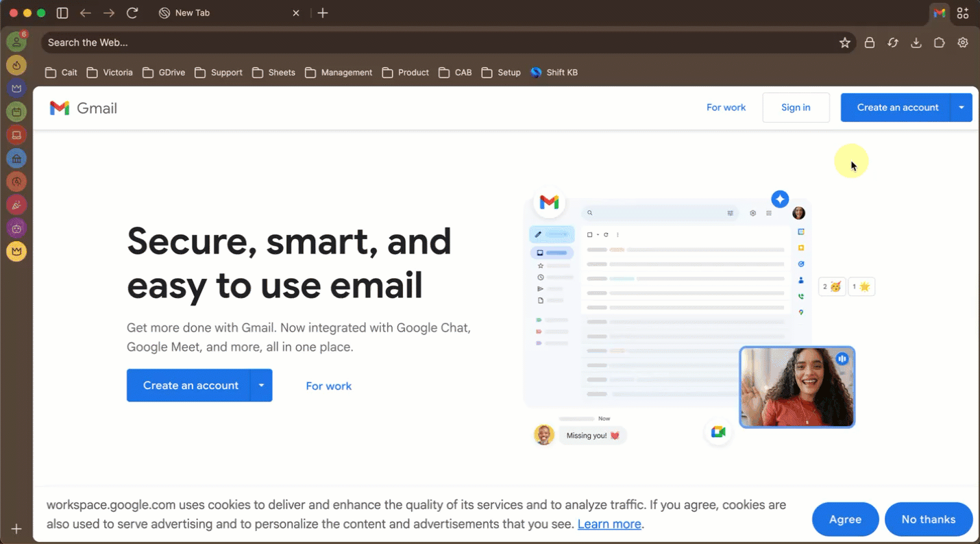Add a new space with sidebar plus
Screen dimensions: 980x544
pos(16,529)
